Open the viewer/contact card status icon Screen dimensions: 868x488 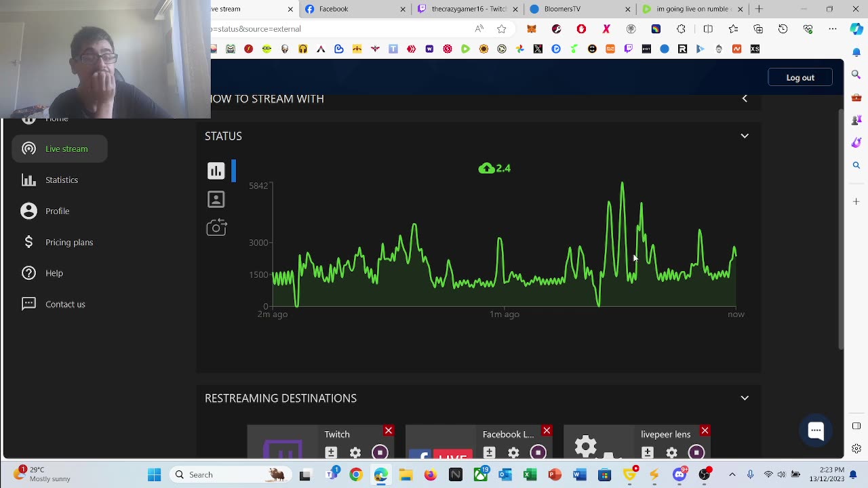pyautogui.click(x=216, y=199)
